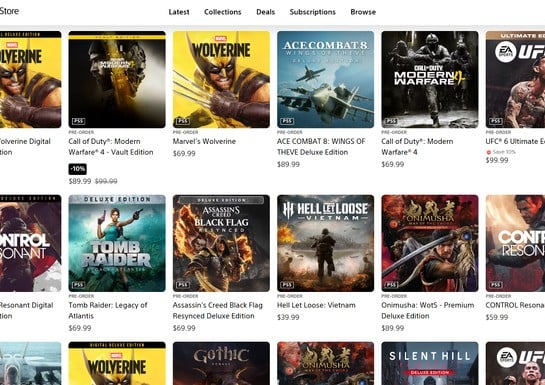Click the struck-through $99.99 original price

point(106,181)
